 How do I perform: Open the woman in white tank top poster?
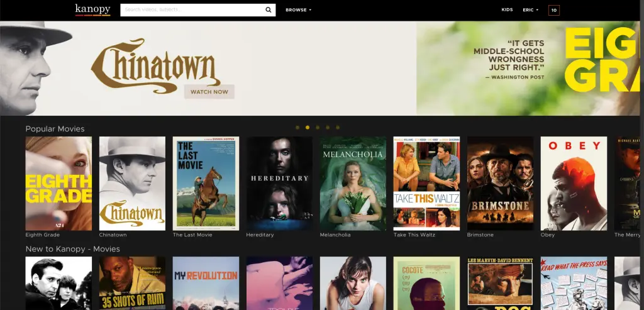tap(353, 284)
